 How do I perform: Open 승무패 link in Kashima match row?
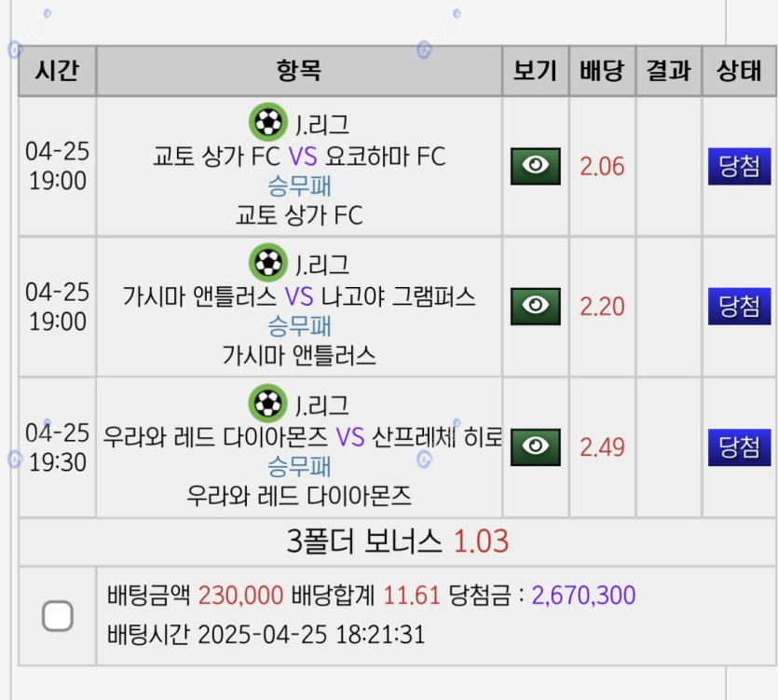[x=299, y=326]
